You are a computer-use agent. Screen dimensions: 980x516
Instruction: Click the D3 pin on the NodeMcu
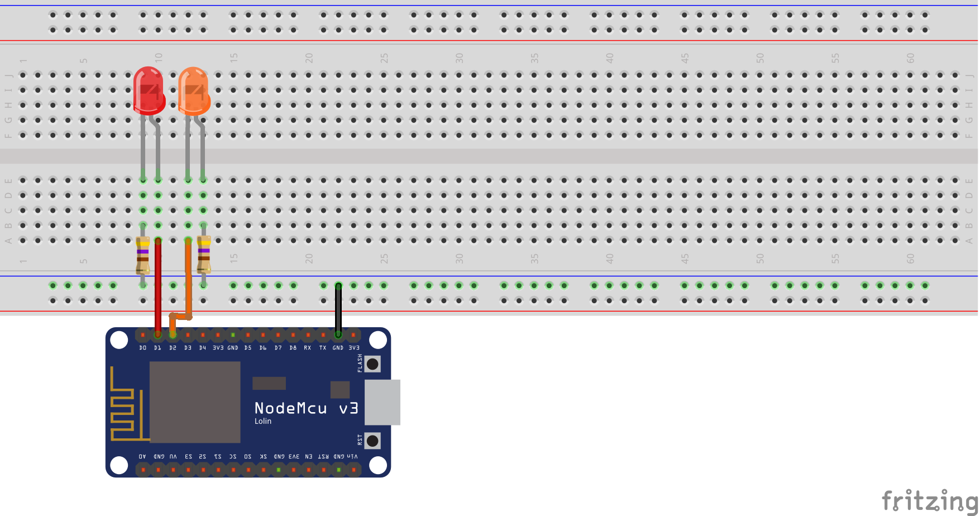point(188,335)
